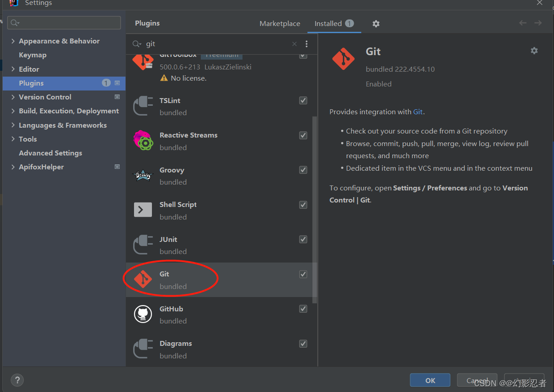Click the Diagrams plugin icon

pos(143,349)
